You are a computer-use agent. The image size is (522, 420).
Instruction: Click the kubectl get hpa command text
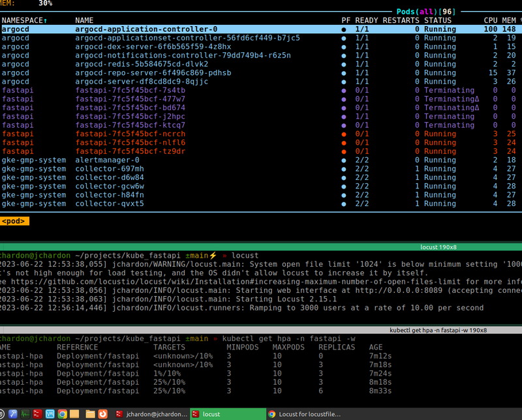pos(288,338)
